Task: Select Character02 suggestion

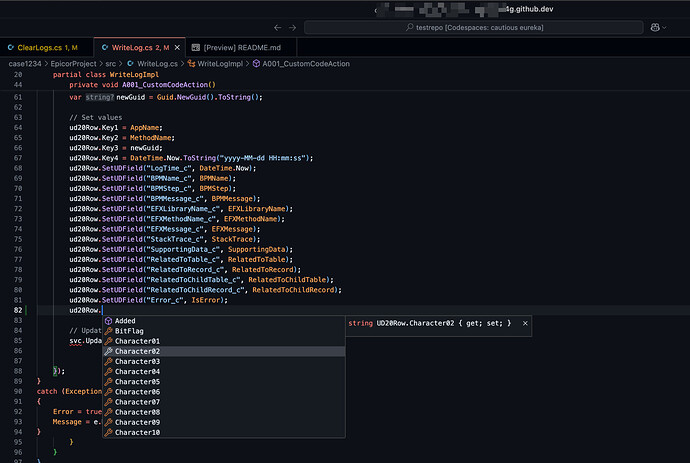Action: pyautogui.click(x=224, y=351)
